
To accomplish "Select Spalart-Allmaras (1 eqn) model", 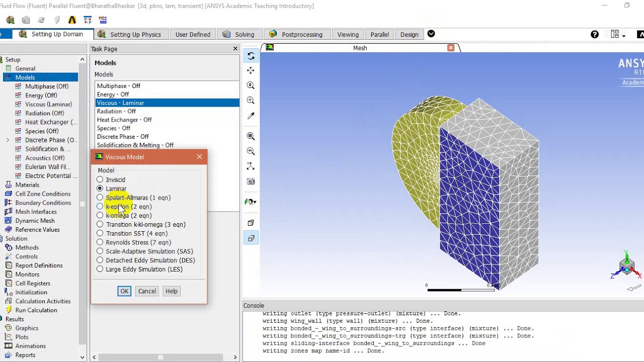I will point(100,198).
